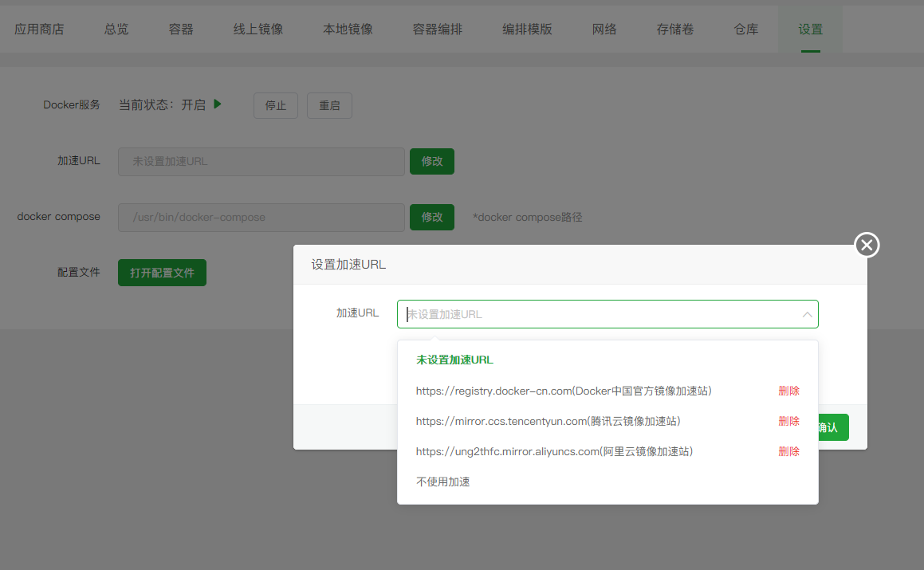
Task: Choose mirror.ccs.tencentyun.com mirror option
Action: (548, 421)
